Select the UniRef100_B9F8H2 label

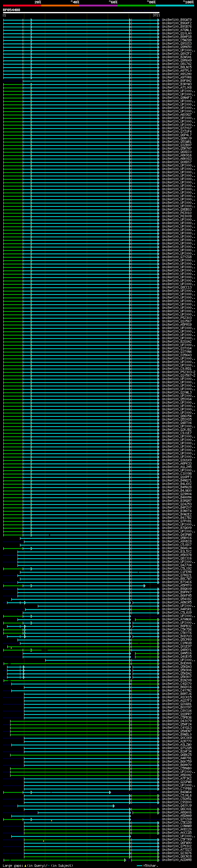tap(177, 81)
